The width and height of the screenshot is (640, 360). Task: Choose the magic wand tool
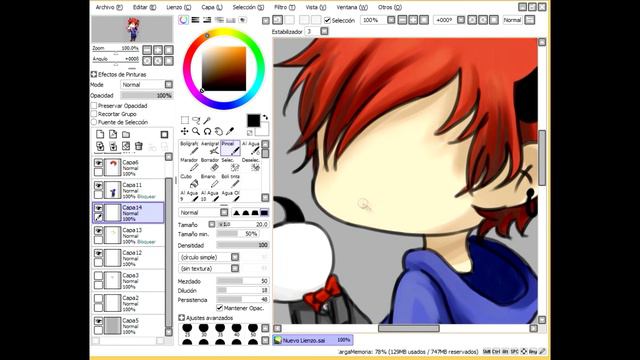pos(207,120)
